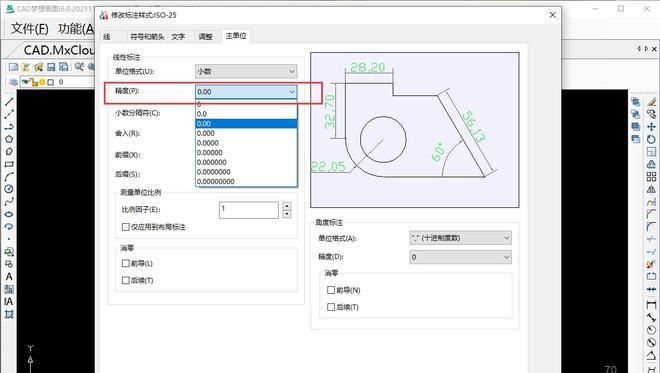660x373 pixels.
Task: Select the 主单位 tab
Action: [x=236, y=36]
